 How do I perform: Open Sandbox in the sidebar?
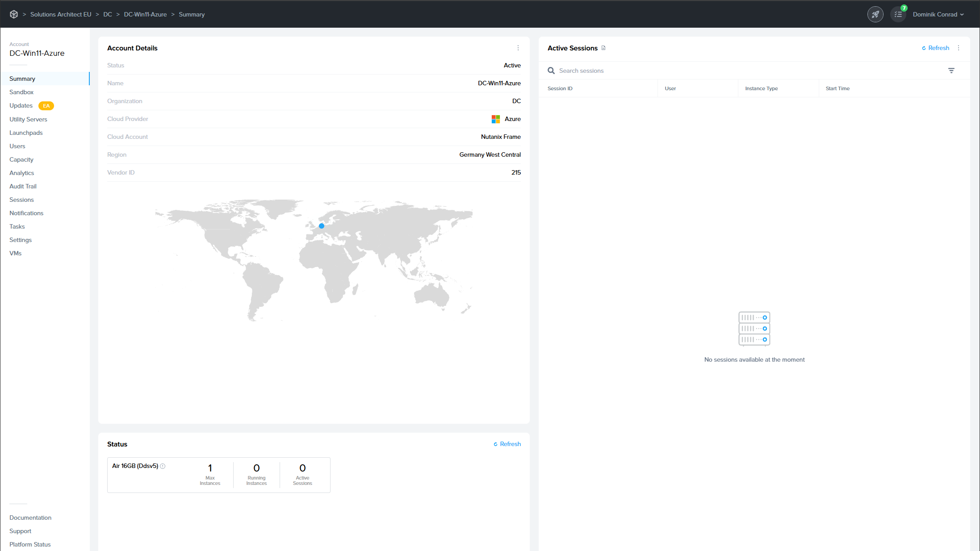(x=21, y=92)
